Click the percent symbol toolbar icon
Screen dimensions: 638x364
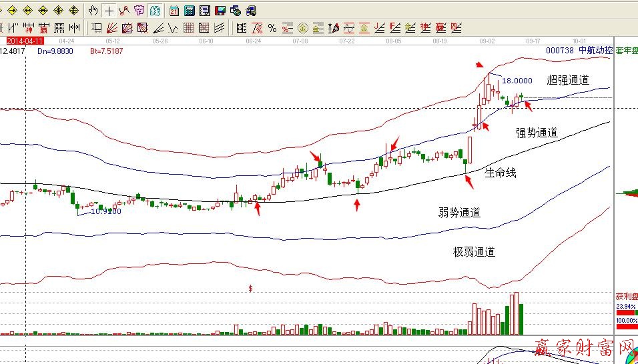(x=272, y=28)
